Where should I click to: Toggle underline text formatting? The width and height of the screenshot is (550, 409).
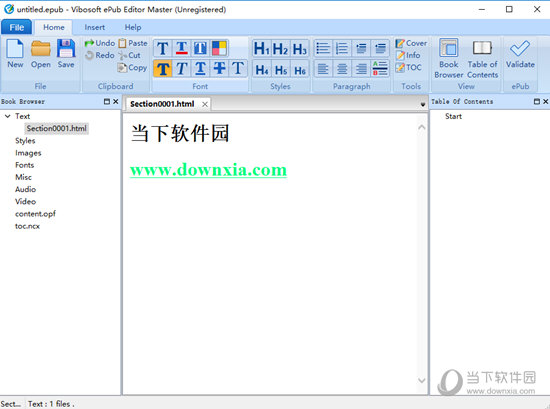pos(201,68)
